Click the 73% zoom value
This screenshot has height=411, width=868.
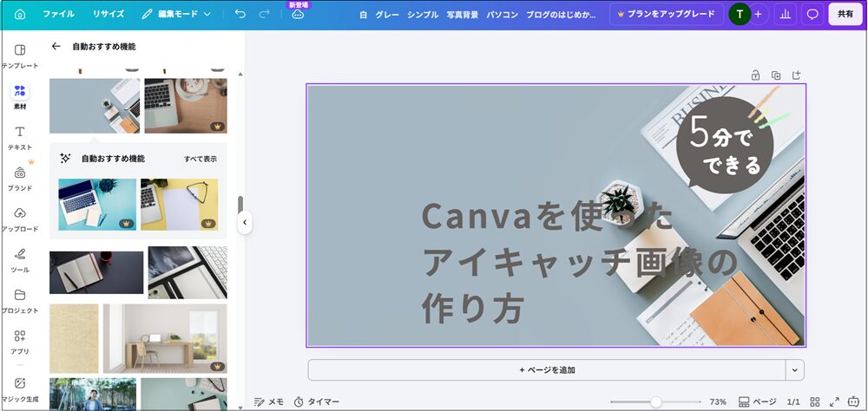(x=718, y=401)
